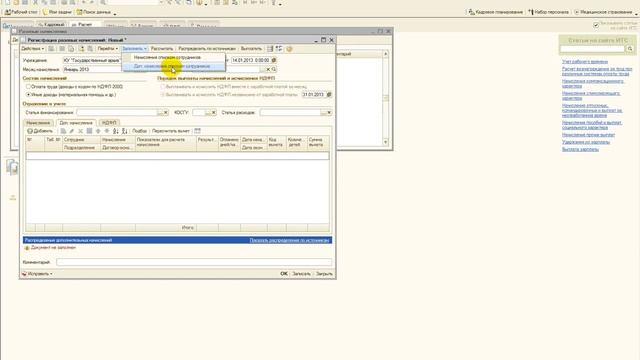Click the Рассчитать button
The image size is (640, 360).
[162, 49]
